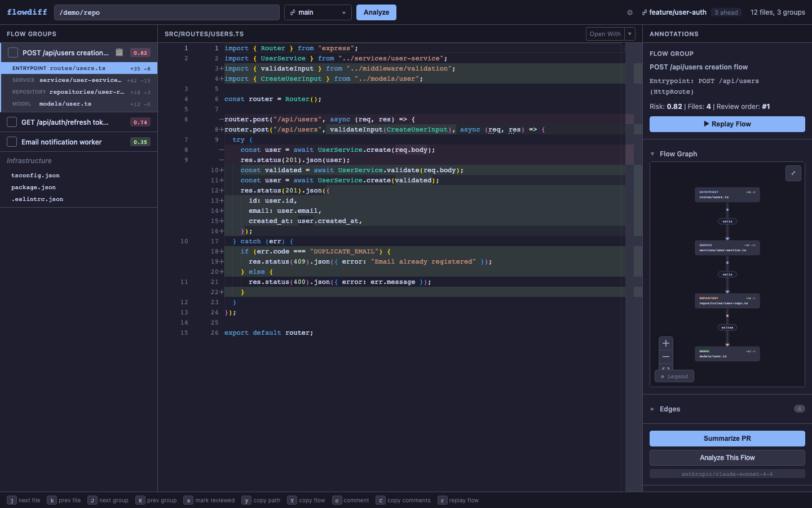812x508 pixels.
Task: Click the Edges count badge showing 4
Action: (799, 409)
